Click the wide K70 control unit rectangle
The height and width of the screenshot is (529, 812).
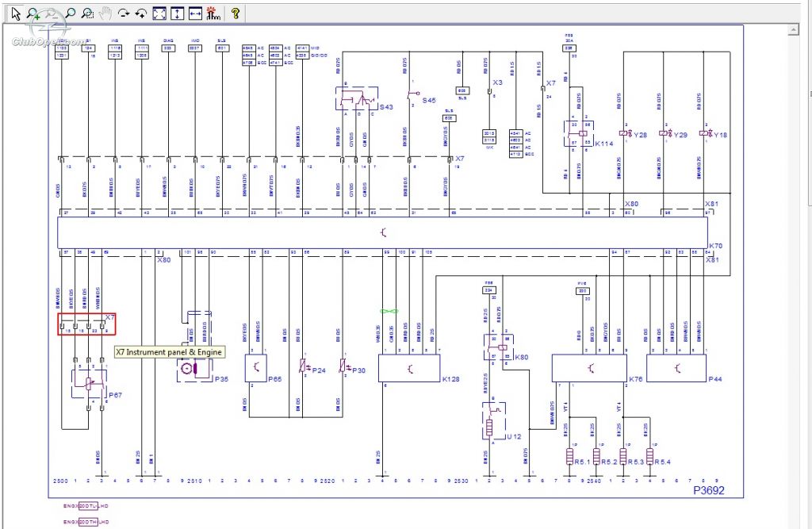[x=382, y=232]
